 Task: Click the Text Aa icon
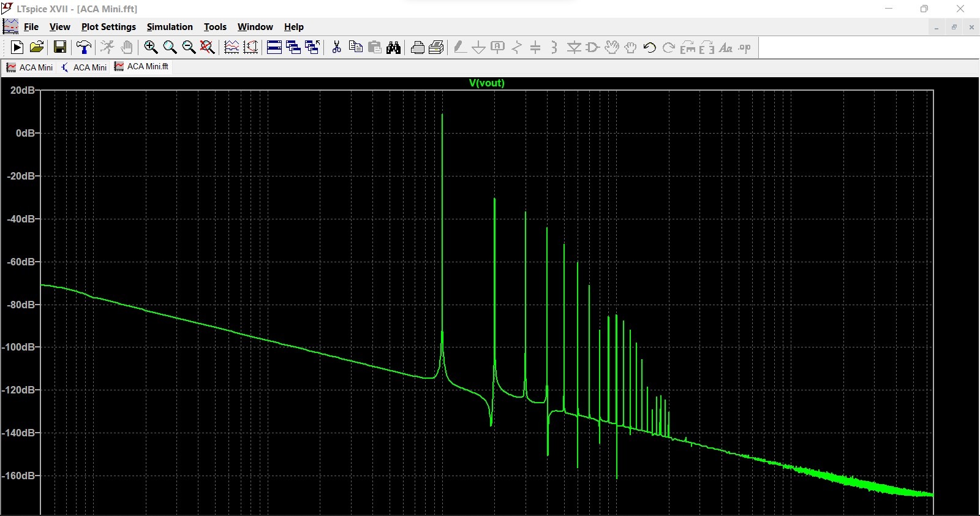click(726, 47)
